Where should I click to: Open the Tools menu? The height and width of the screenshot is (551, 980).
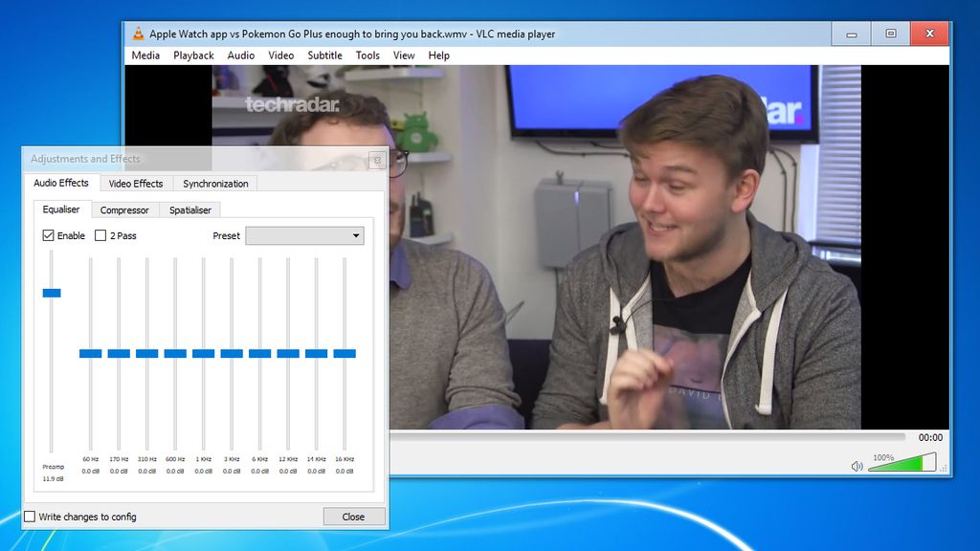tap(367, 55)
